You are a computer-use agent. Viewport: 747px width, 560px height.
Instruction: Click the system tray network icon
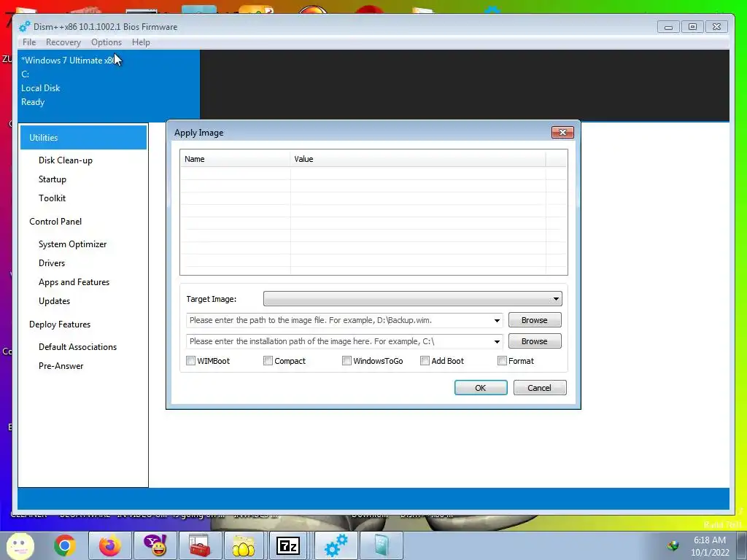pos(673,545)
